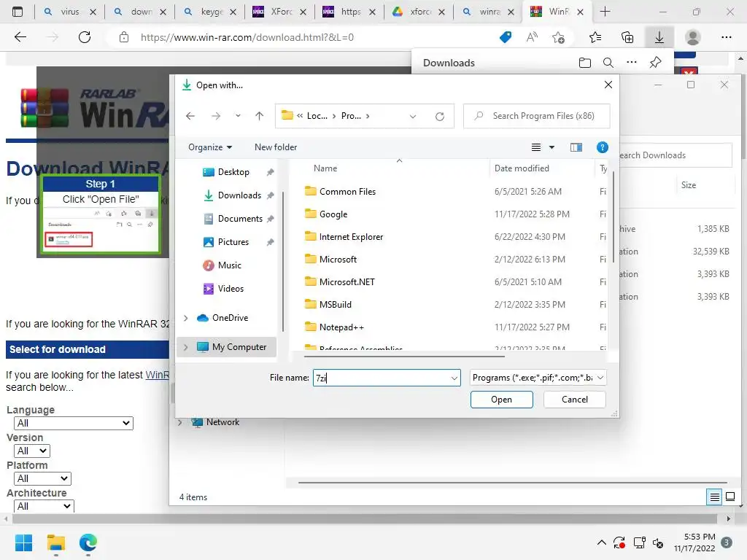Screen dimensions: 747x560
Task: Click the Read aloud icon in address bar
Action: tap(532, 37)
